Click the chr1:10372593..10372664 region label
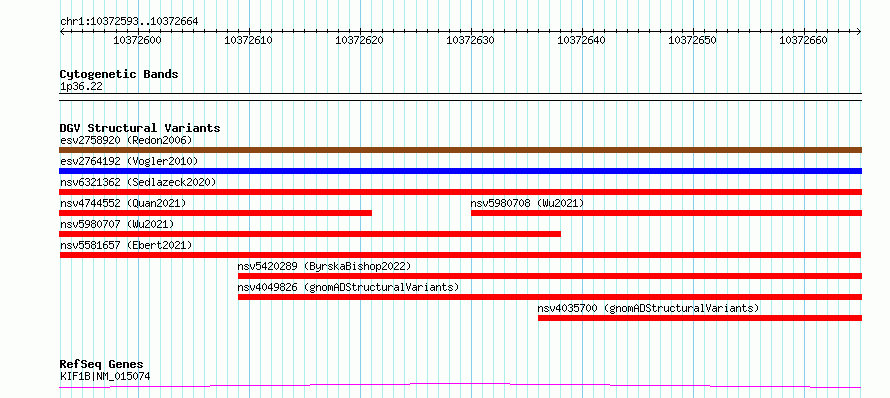The width and height of the screenshot is (890, 398). coord(129,22)
